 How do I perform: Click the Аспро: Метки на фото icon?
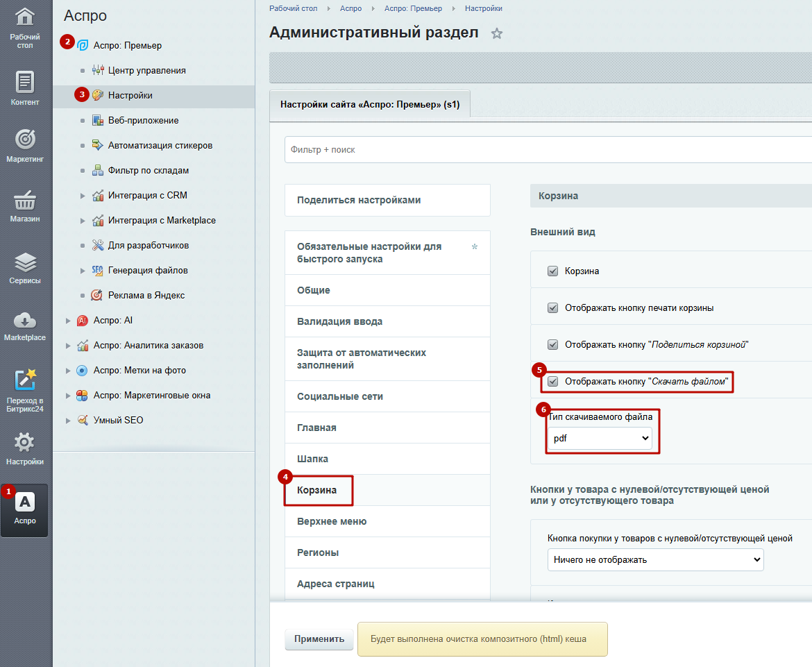[82, 370]
